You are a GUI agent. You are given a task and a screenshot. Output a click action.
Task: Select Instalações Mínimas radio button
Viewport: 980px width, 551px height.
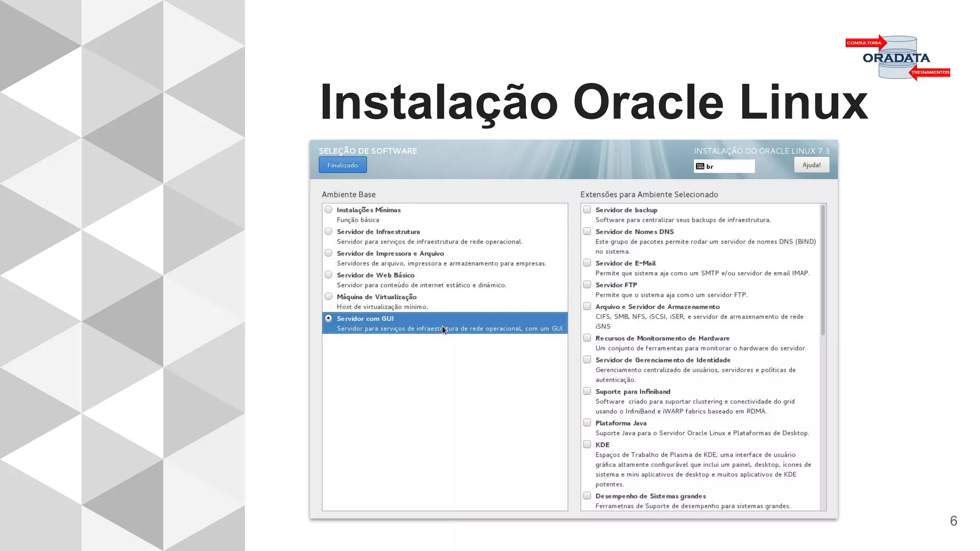coord(328,209)
